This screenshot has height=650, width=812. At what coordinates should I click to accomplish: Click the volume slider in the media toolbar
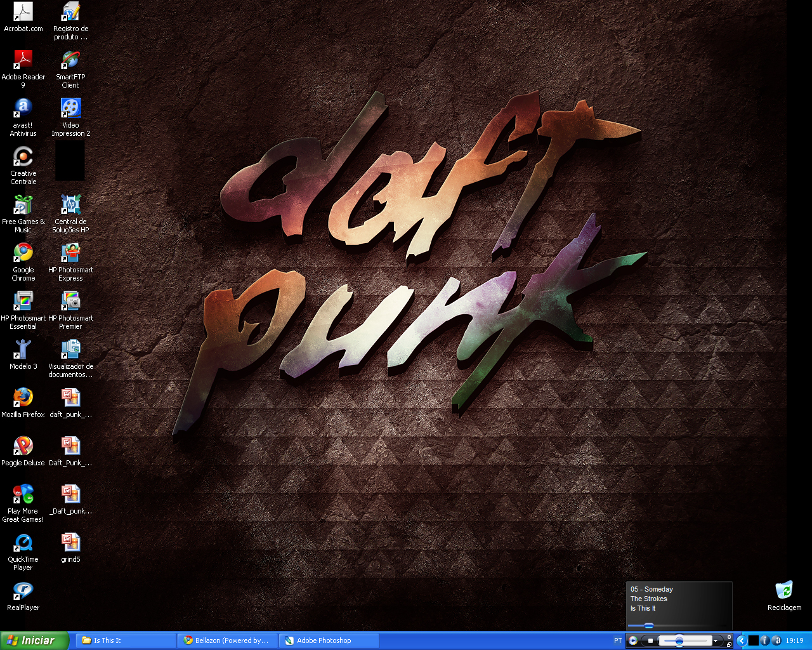[x=679, y=641]
